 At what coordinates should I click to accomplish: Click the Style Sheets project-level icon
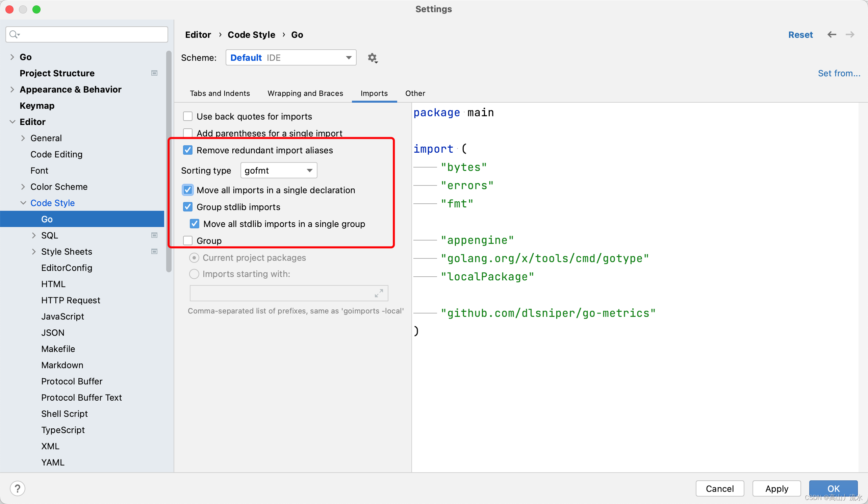(x=154, y=251)
